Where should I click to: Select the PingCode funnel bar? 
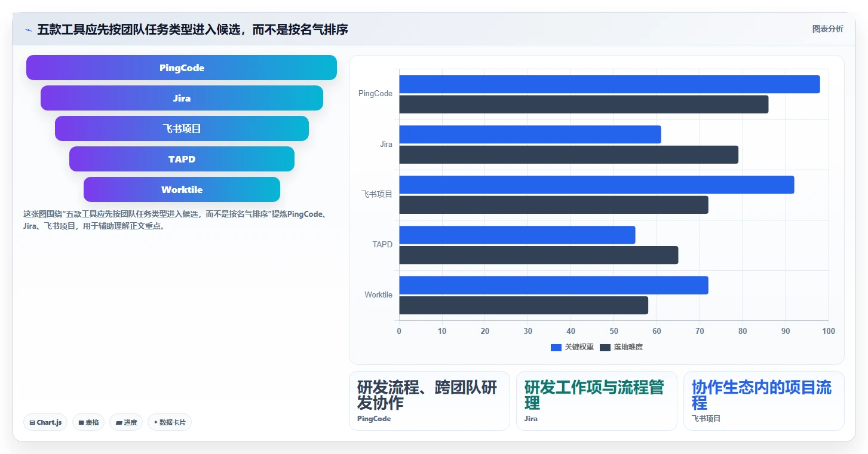click(x=182, y=68)
